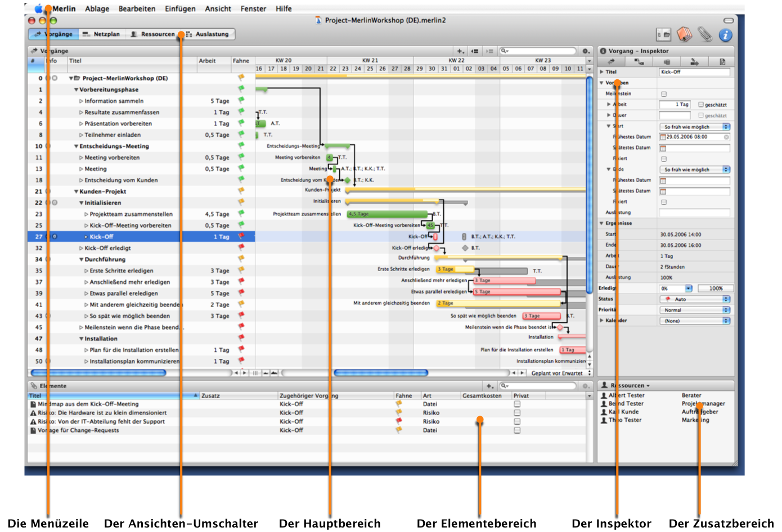Open the Priorität Normal dropdown
Image resolution: width=782 pixels, height=532 pixels.
click(695, 310)
